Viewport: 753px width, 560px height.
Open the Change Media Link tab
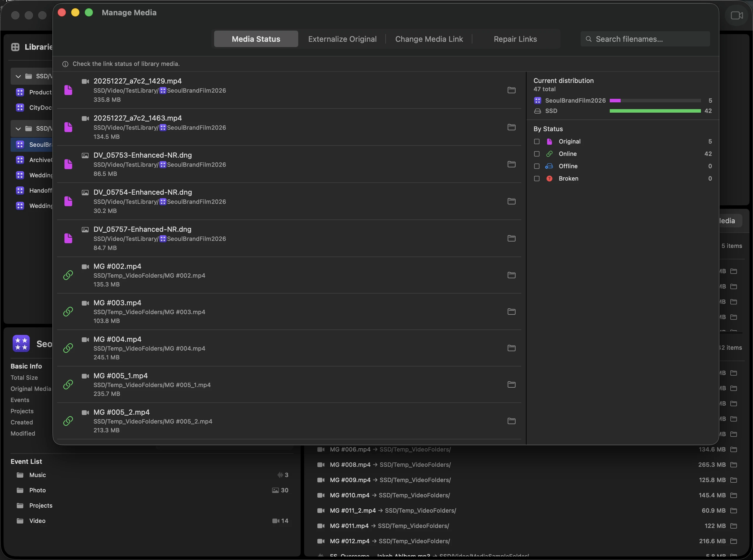[x=429, y=39]
